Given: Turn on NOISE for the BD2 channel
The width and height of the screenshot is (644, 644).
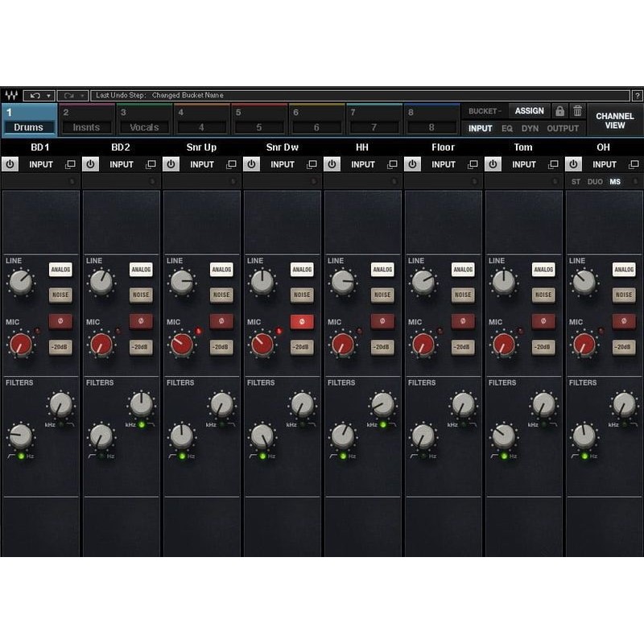Looking at the screenshot, I should (x=141, y=295).
